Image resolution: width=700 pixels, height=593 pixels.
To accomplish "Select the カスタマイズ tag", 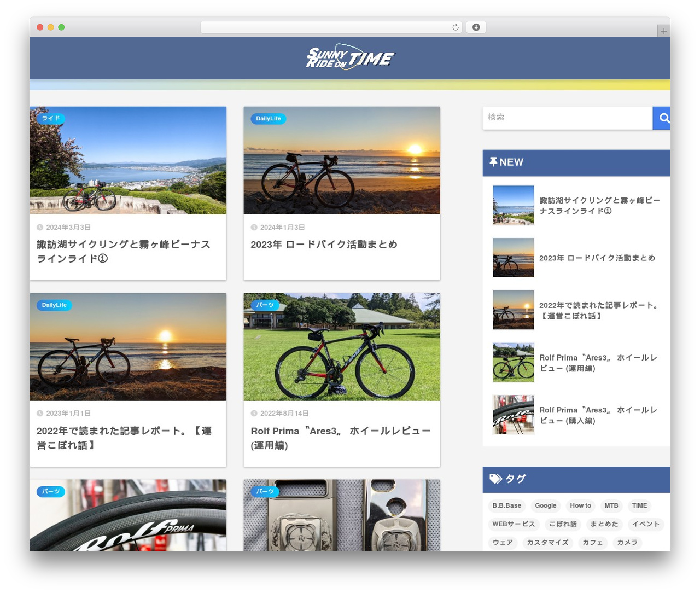I will click(x=548, y=543).
